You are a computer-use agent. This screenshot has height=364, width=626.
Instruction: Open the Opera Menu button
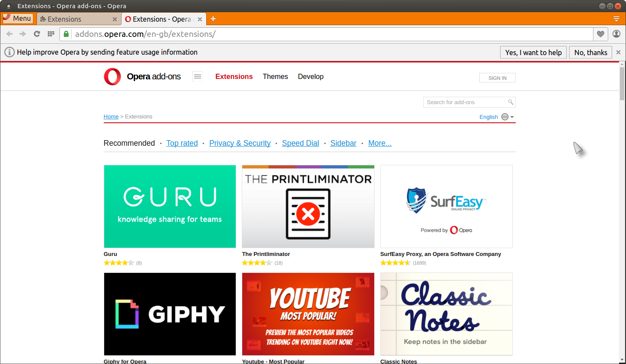coord(17,18)
